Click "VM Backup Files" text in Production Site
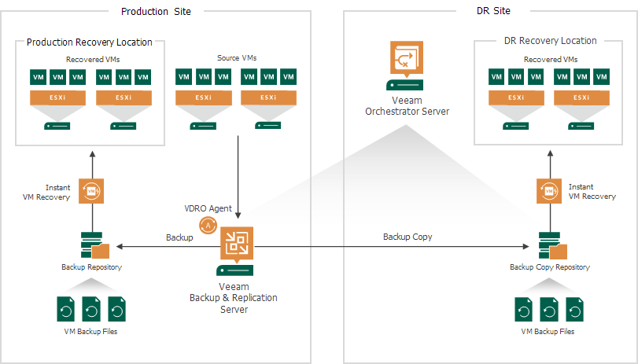Screen dimensions: 638x364 (x=90, y=332)
